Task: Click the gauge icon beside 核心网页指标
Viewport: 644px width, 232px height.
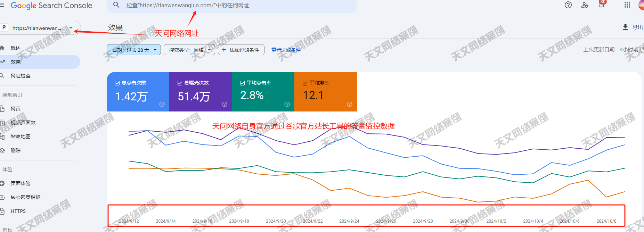Action: point(2,197)
